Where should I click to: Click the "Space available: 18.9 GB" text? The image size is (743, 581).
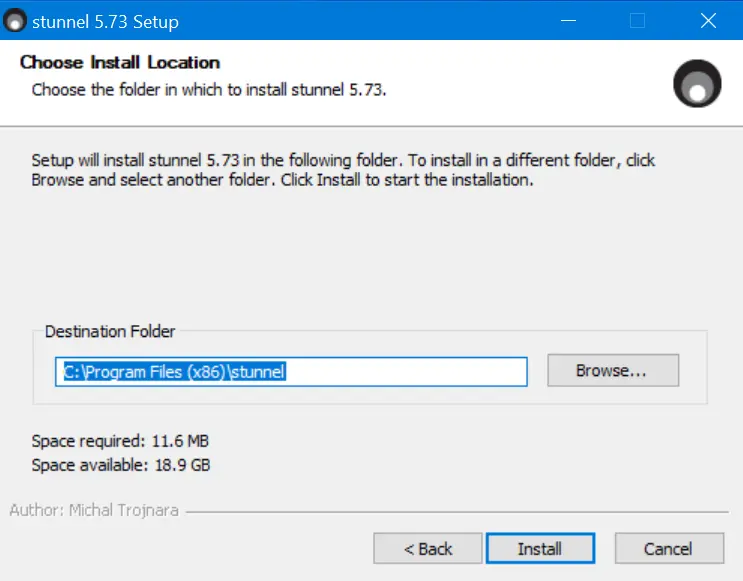[121, 465]
